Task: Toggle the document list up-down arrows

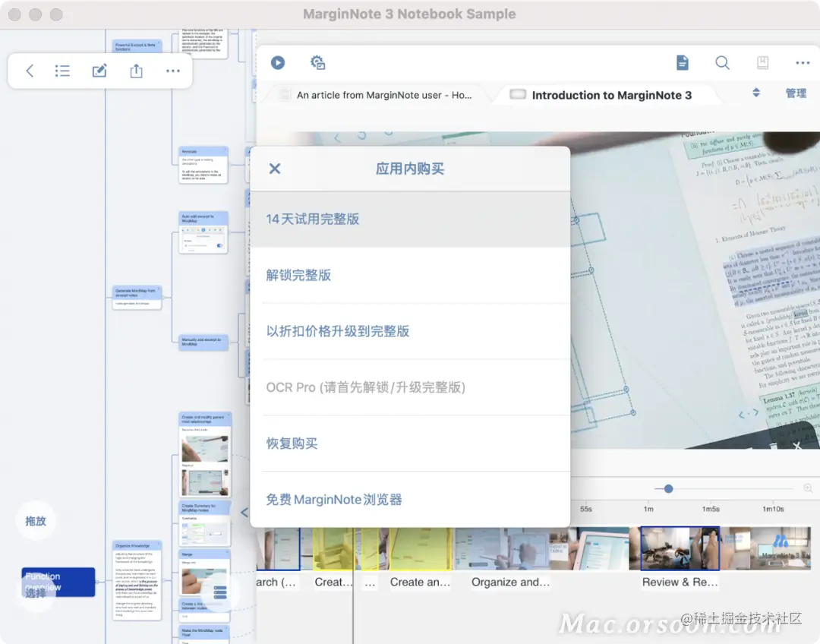Action: point(756,93)
